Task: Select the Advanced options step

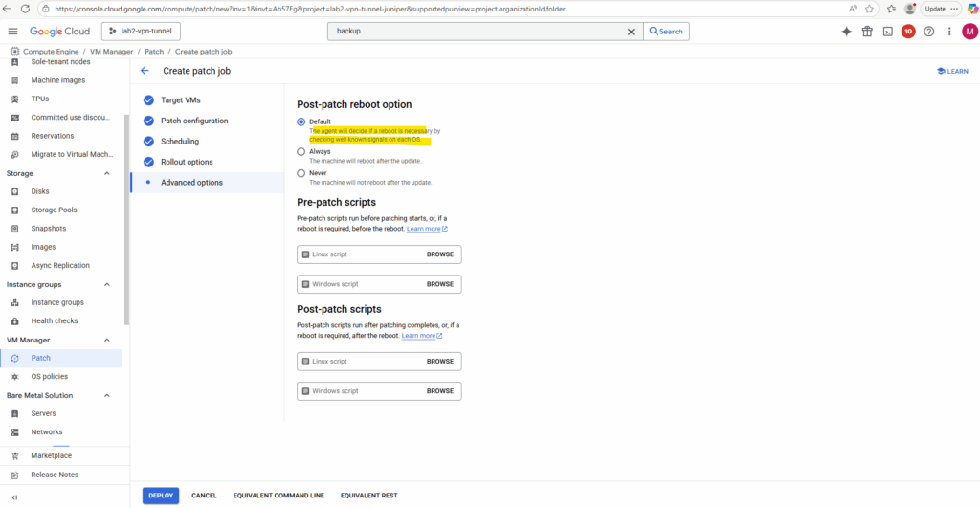Action: click(x=208, y=183)
